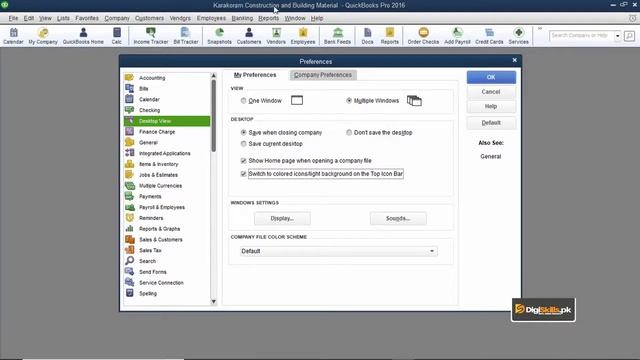Click the Search Company or Help field
Viewport: 640px width, 360px height.
click(581, 36)
